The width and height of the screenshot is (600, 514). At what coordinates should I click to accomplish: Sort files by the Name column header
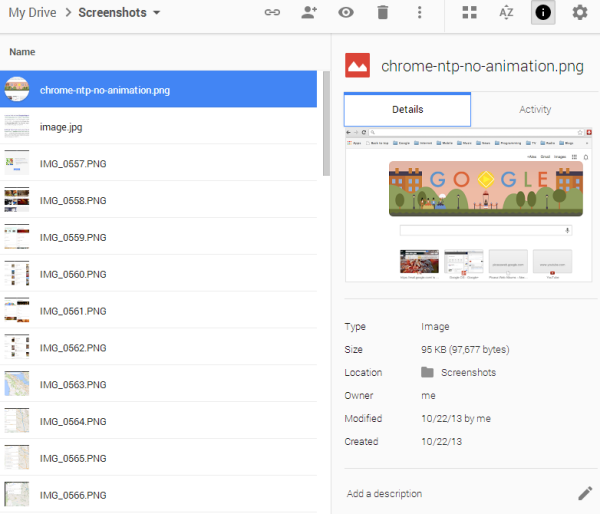[22, 51]
